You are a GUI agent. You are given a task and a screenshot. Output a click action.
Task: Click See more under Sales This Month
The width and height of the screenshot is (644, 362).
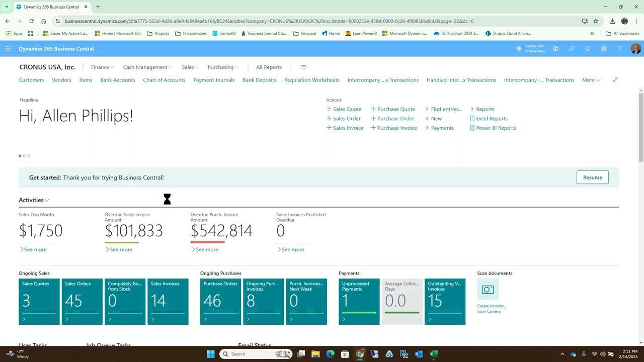coord(33,249)
